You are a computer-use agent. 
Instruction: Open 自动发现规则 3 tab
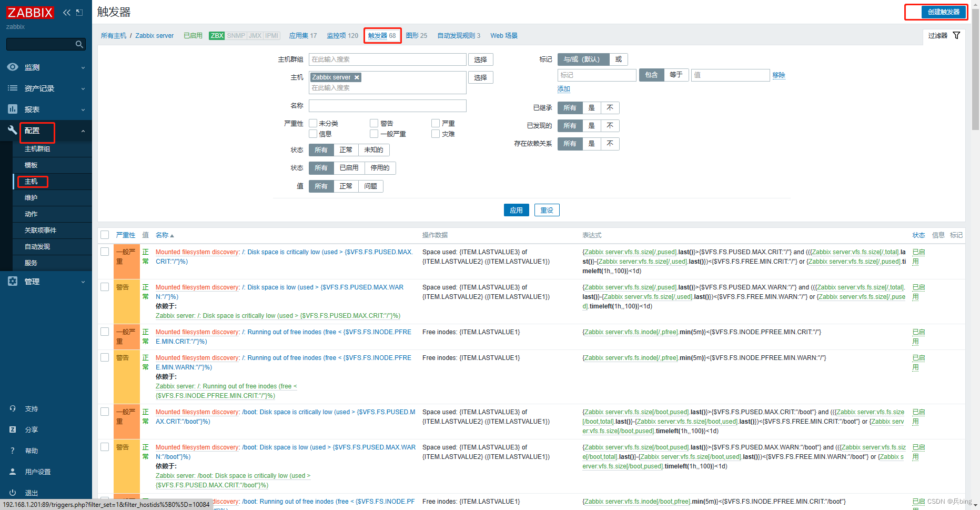coord(459,36)
